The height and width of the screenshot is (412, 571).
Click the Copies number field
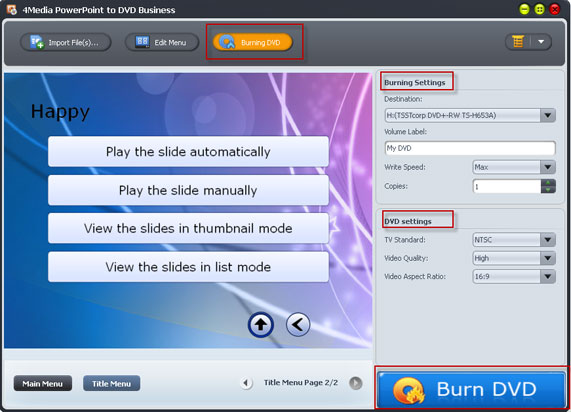click(x=507, y=187)
